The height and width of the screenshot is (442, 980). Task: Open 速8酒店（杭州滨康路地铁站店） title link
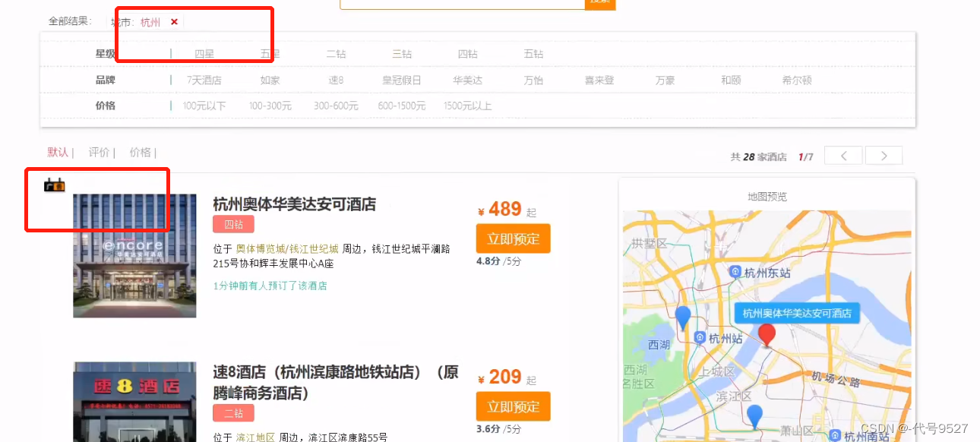pyautogui.click(x=336, y=383)
